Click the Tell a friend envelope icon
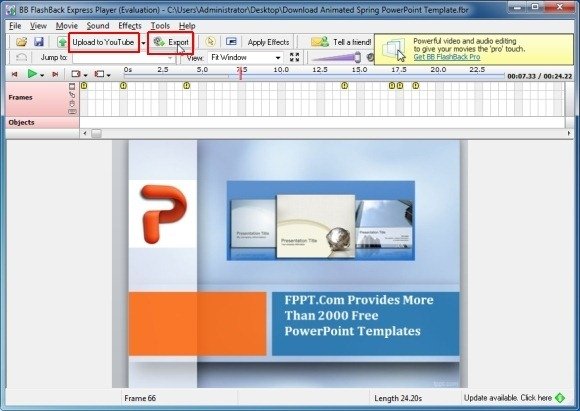This screenshot has width=580, height=411. point(320,42)
